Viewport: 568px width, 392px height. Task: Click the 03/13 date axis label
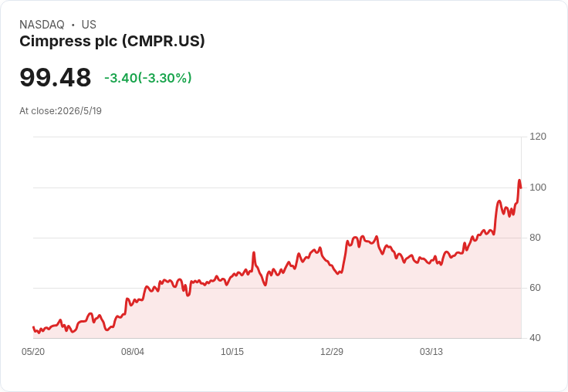click(x=431, y=351)
